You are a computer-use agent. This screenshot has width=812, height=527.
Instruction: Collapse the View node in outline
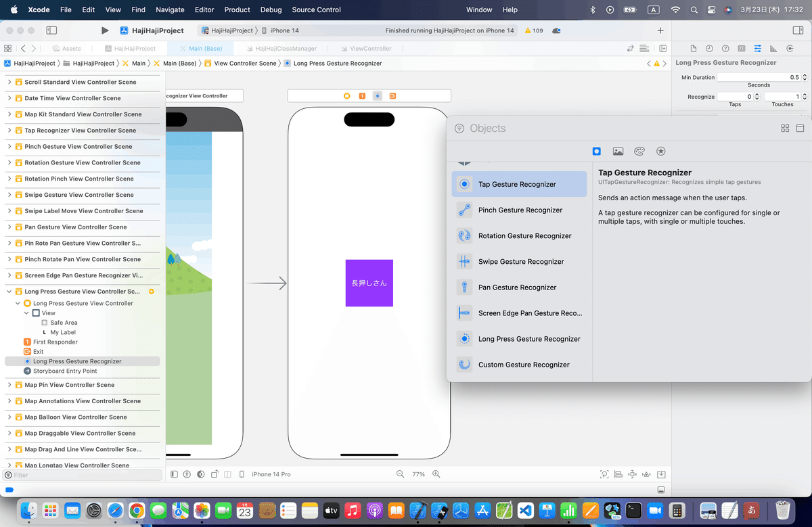[x=26, y=313]
